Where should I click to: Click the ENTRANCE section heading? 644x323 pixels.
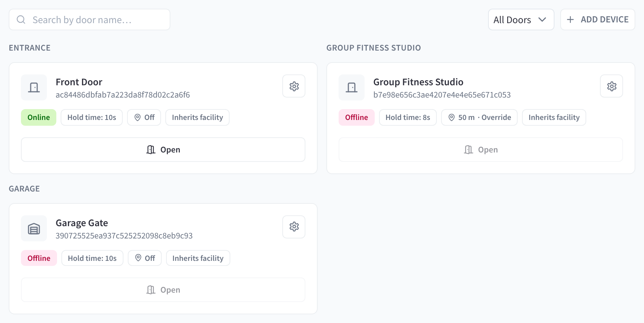coord(30,48)
